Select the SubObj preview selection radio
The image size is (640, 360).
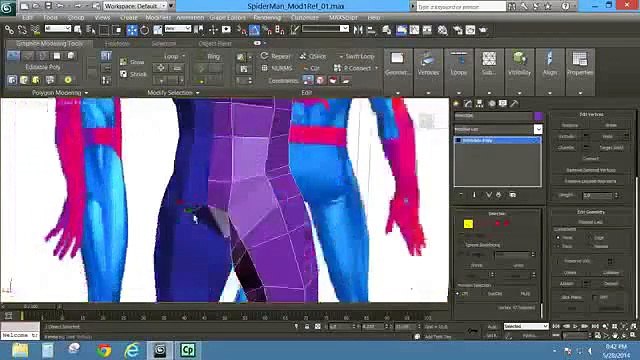click(x=484, y=293)
